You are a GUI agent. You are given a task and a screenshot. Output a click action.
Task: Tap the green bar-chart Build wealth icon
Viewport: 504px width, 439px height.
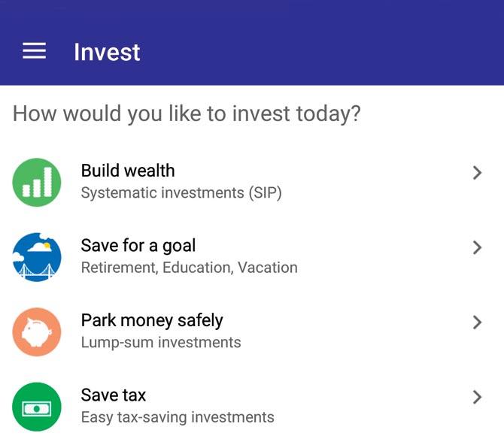point(37,182)
